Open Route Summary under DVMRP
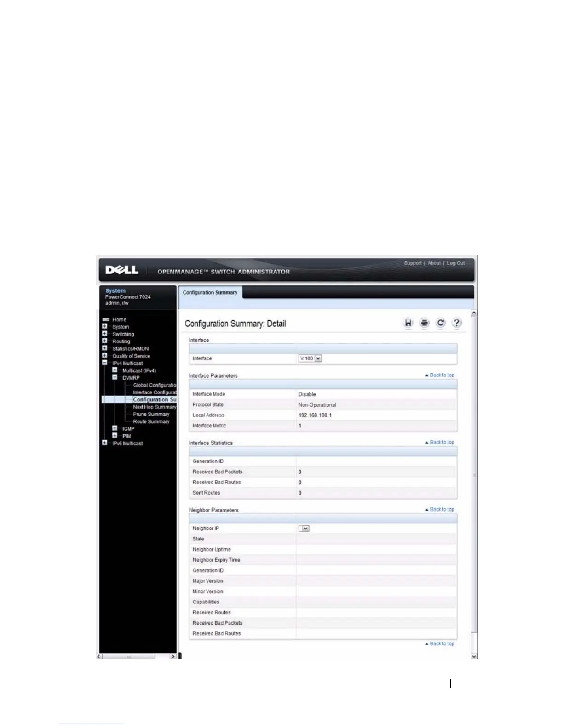The image size is (563, 728). pos(151,421)
